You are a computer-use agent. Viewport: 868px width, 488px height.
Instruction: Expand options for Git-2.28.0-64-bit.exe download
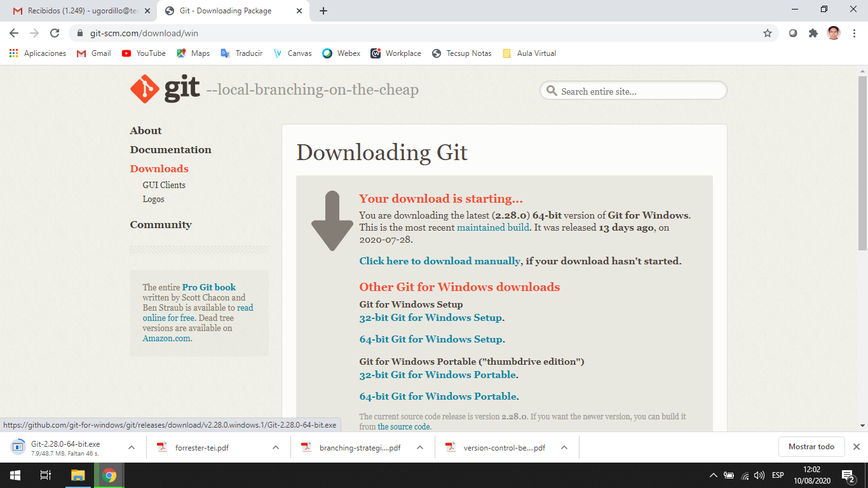coord(132,447)
